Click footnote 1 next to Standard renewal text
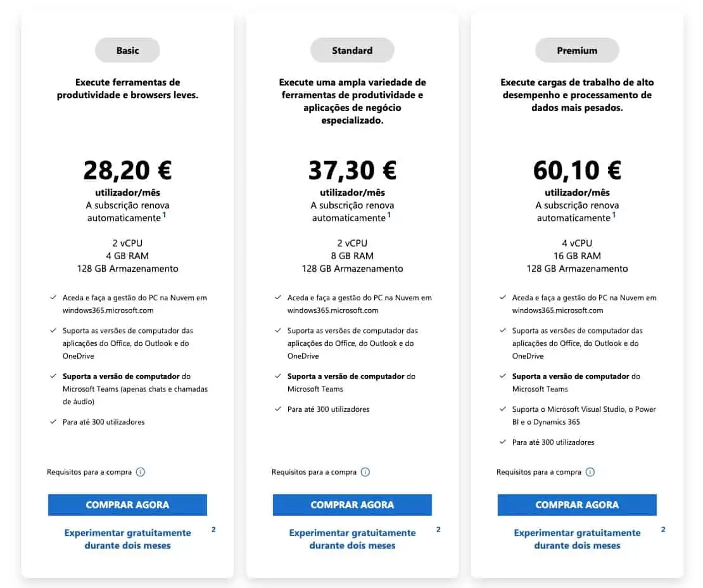The width and height of the screenshot is (703, 588). tap(389, 215)
